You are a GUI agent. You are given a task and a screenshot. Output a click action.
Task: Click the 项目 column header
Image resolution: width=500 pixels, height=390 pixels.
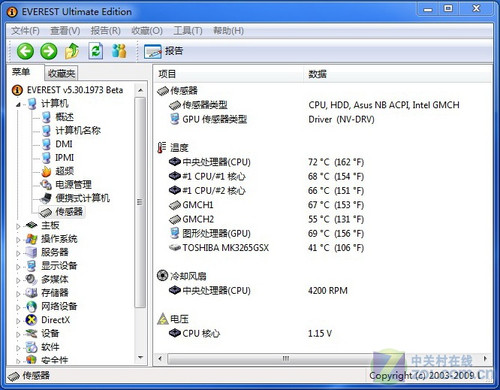click(229, 74)
